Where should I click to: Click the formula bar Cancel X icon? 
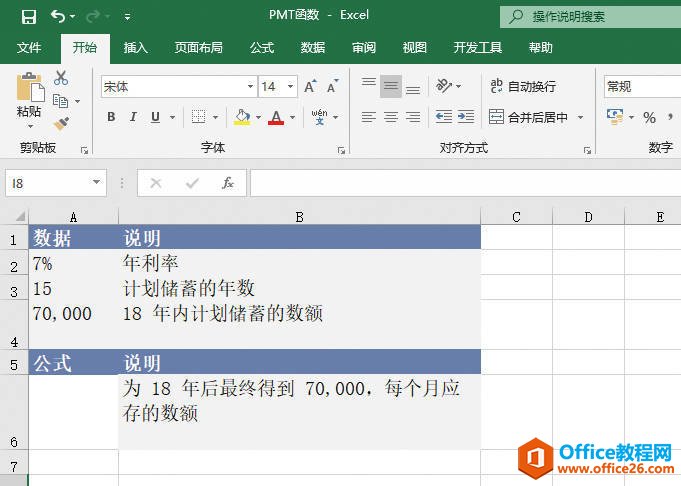pos(155,183)
